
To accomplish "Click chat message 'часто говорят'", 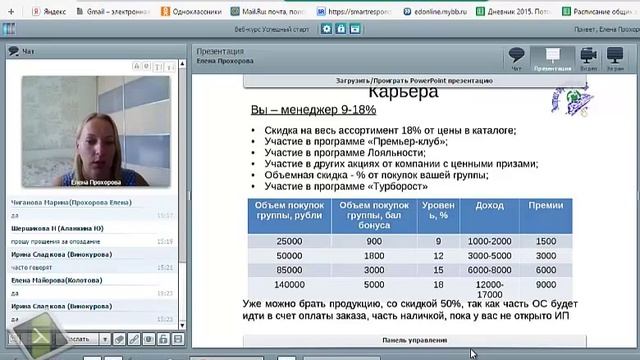I will tap(31, 268).
